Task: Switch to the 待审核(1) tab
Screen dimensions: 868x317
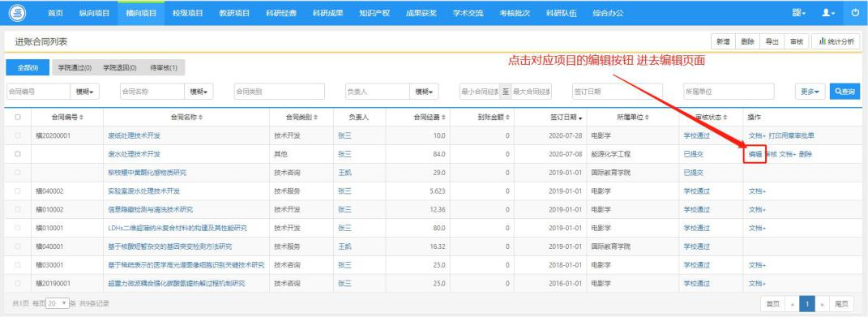Action: tap(163, 67)
